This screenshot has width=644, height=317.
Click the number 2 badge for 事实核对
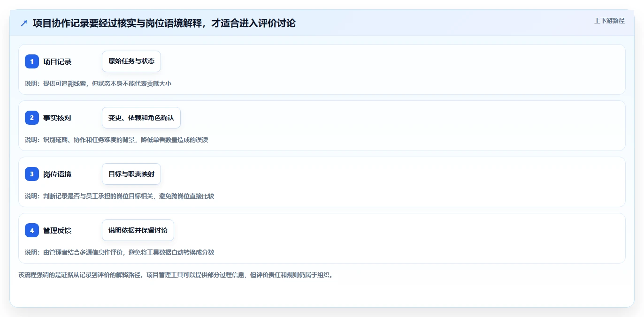pyautogui.click(x=32, y=118)
